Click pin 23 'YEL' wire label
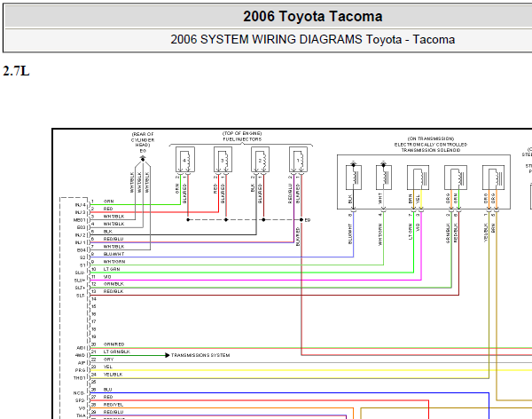532x419 pixels. tap(108, 367)
